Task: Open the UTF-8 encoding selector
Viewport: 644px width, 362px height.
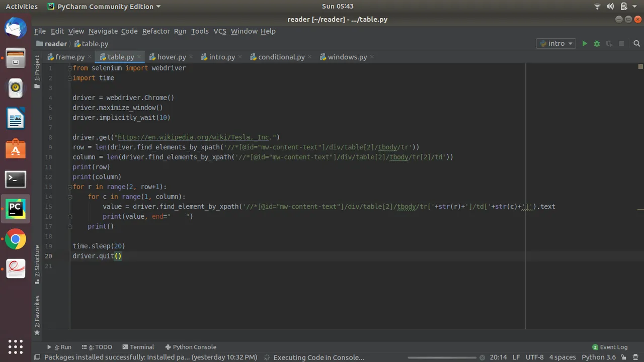Action: point(534,357)
